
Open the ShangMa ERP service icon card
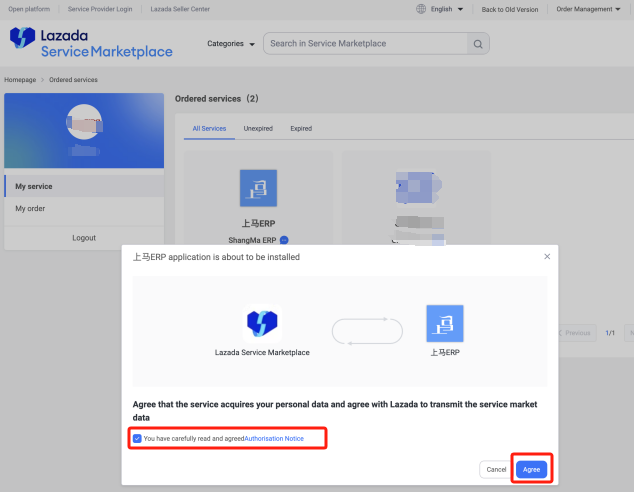click(258, 188)
